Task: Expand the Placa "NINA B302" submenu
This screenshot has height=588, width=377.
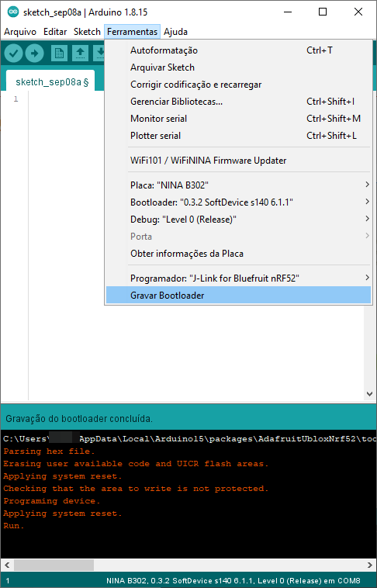Action: click(238, 185)
